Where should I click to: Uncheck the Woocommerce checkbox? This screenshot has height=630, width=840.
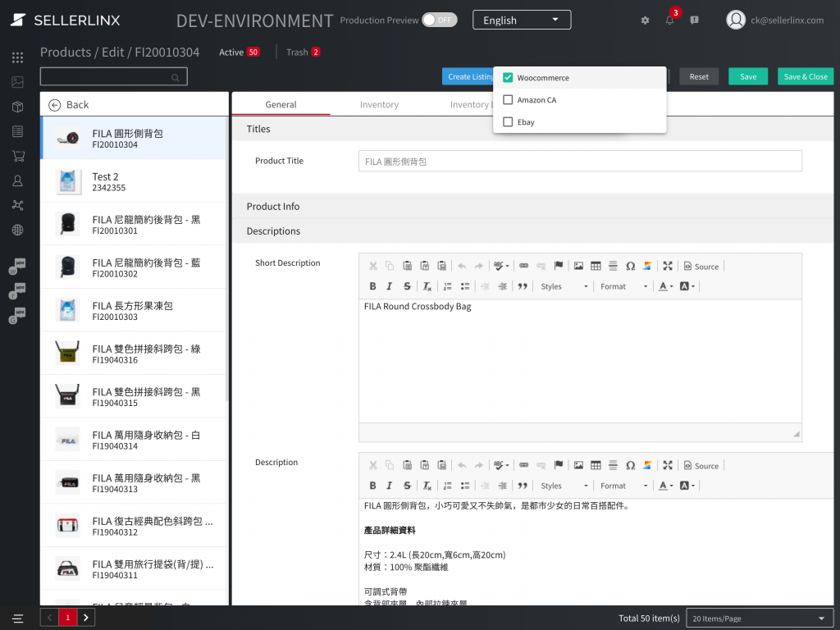click(x=508, y=78)
